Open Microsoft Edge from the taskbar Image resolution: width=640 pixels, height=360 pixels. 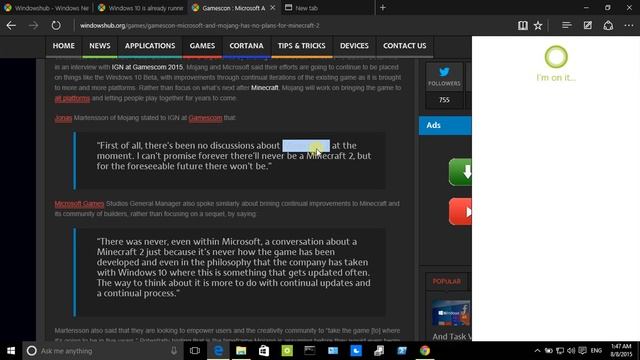218,351
